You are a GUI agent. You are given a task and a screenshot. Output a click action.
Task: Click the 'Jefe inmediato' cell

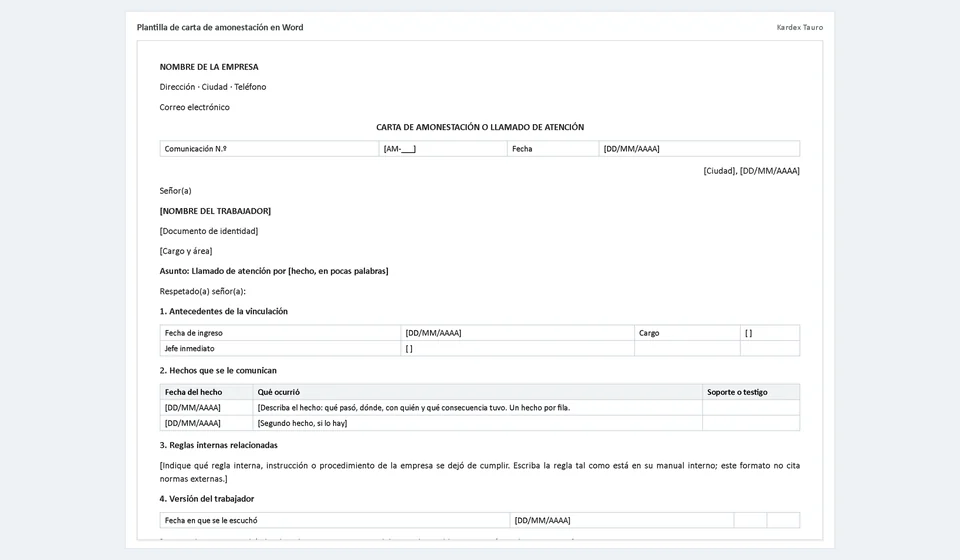[x=280, y=348]
